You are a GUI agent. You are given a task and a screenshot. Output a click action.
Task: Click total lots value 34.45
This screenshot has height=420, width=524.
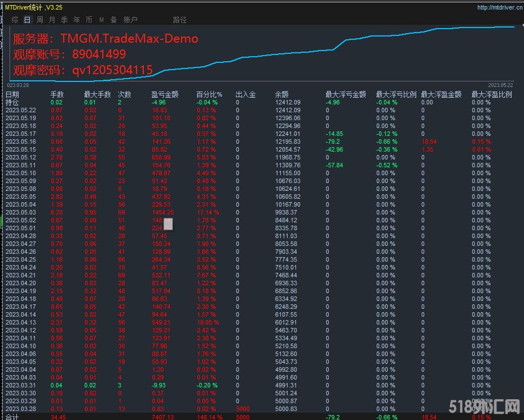click(x=58, y=417)
